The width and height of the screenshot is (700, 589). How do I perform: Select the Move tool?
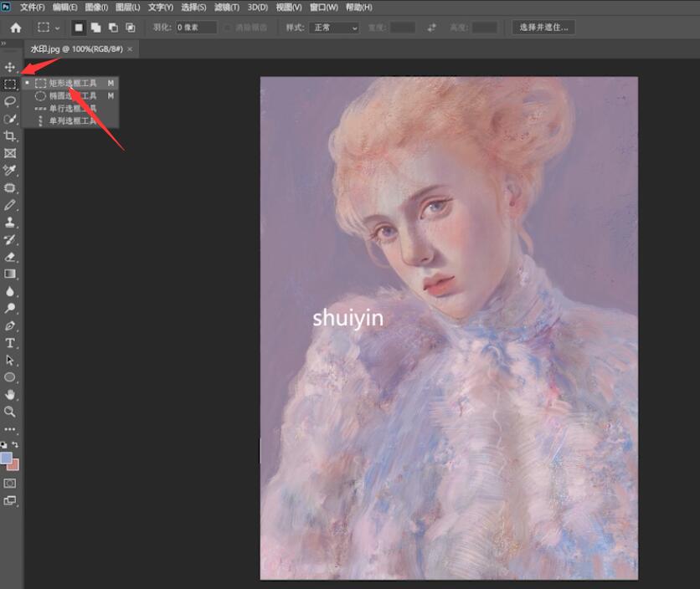pos(10,68)
